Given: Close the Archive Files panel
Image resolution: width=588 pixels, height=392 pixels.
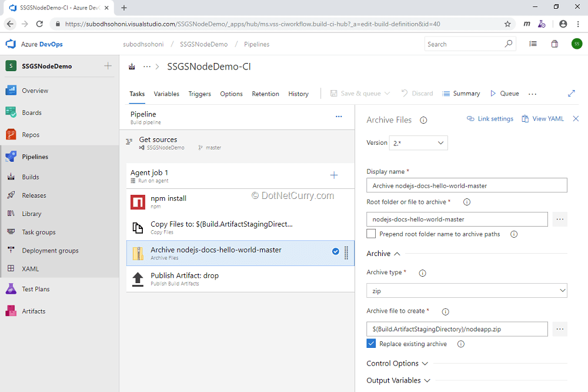Looking at the screenshot, I should click(576, 119).
